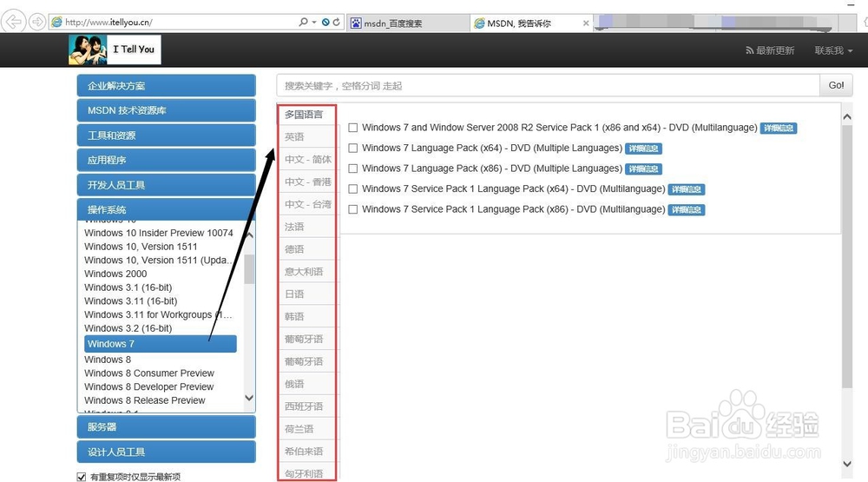Select the 西班牙语 language tab

(306, 406)
